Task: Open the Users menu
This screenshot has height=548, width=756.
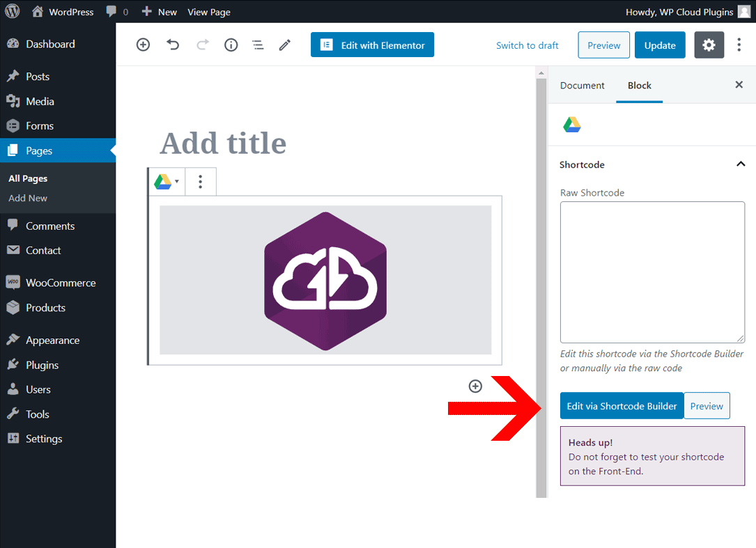Action: [x=58, y=389]
